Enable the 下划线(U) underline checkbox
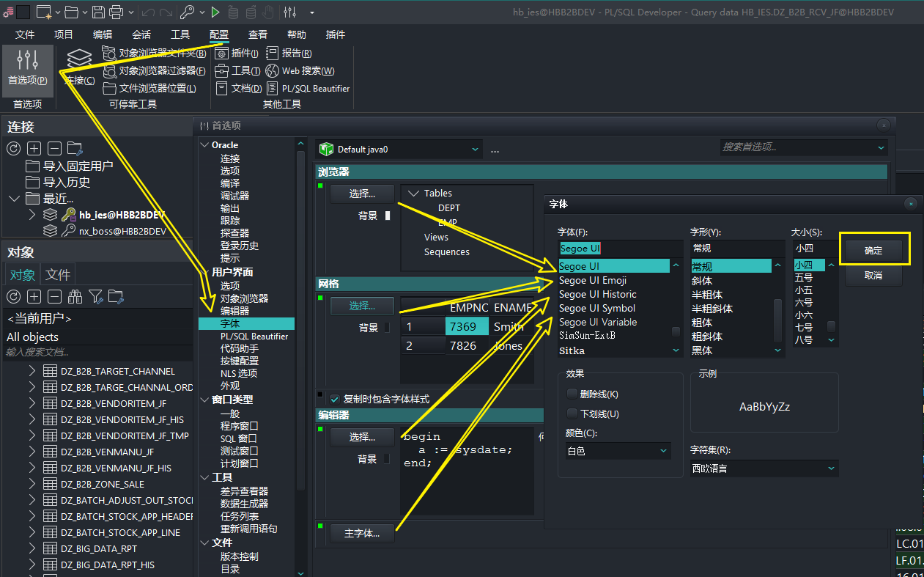The image size is (924, 577). (x=572, y=414)
